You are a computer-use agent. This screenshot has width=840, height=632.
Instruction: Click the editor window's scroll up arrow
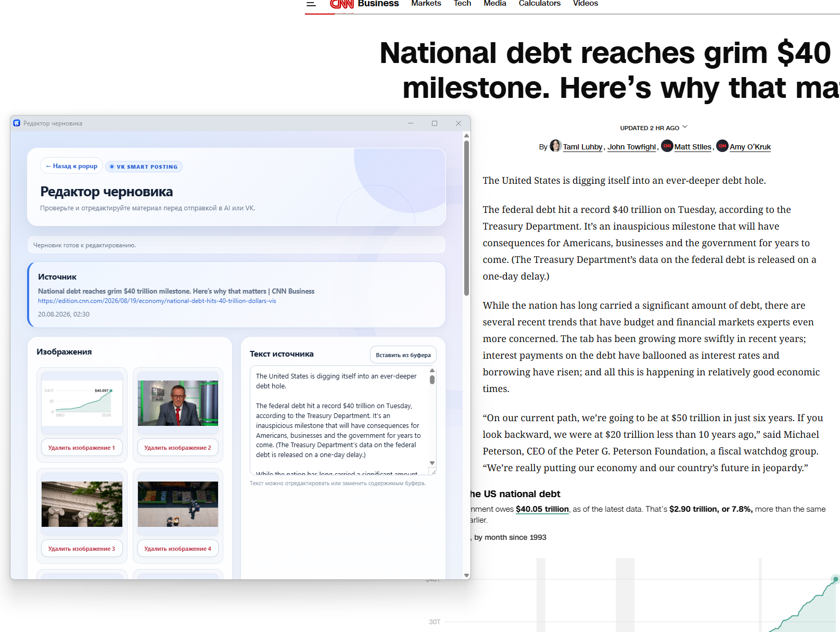click(466, 136)
